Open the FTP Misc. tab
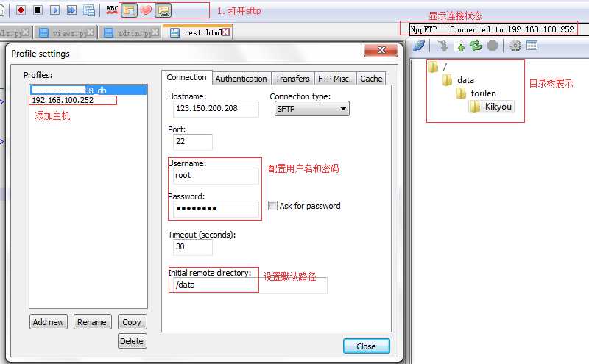Image resolution: width=589 pixels, height=364 pixels. point(334,79)
